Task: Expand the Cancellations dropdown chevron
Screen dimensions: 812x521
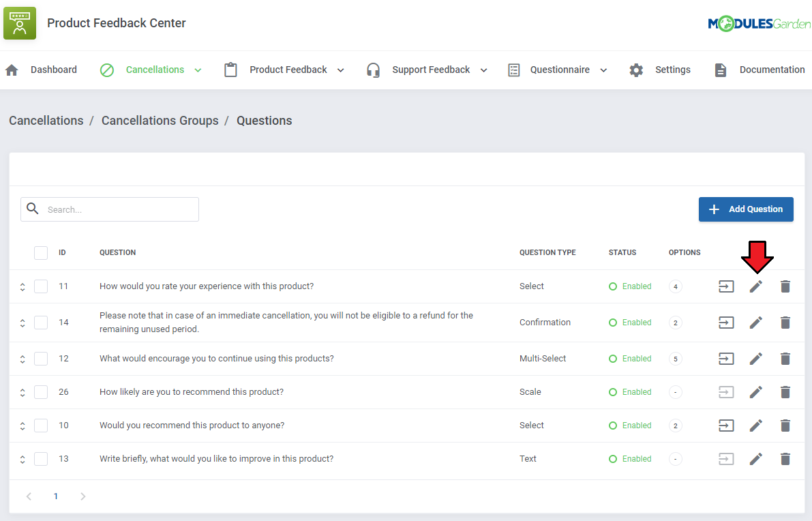Action: tap(198, 70)
